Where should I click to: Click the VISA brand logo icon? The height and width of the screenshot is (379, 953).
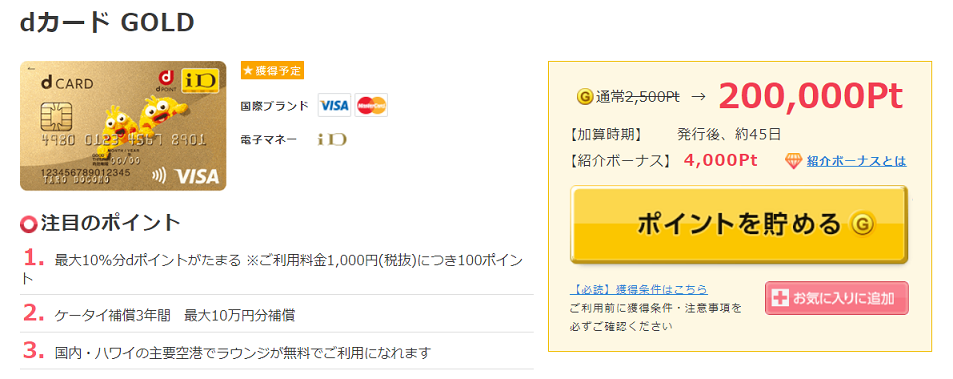click(334, 105)
